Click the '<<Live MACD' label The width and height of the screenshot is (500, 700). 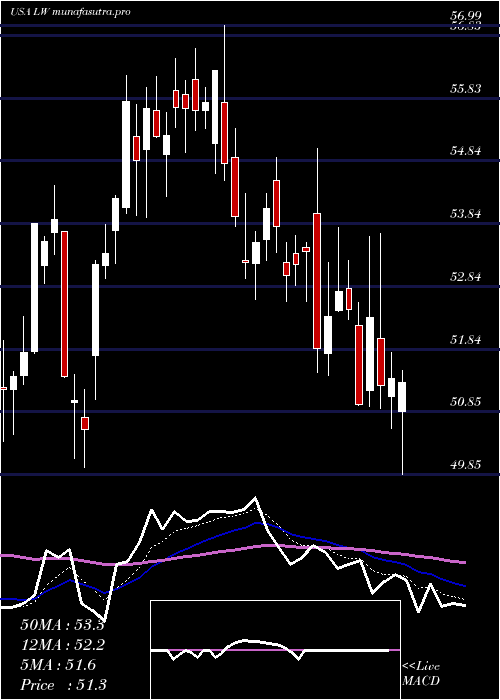point(421,674)
